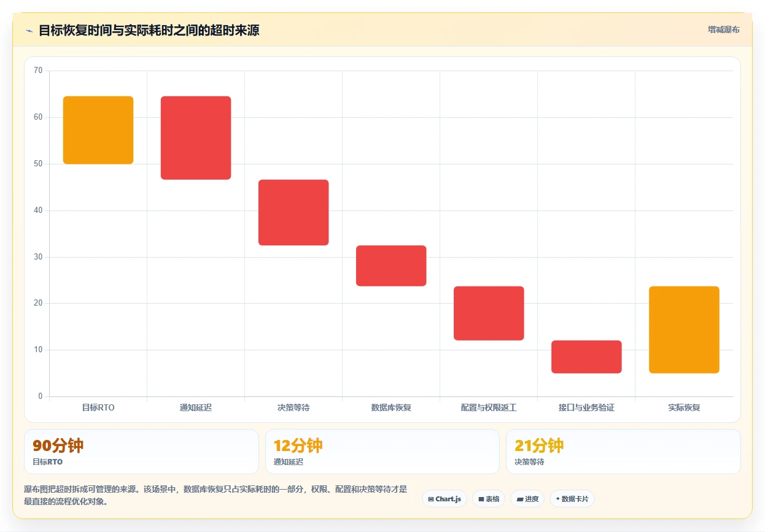Click the description paragraph starting 瀑布图把超时拆成
This screenshot has height=532, width=765.
tap(216, 495)
